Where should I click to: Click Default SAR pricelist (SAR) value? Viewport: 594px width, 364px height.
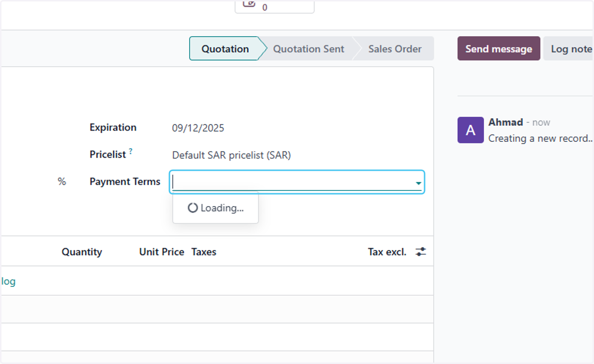point(231,155)
